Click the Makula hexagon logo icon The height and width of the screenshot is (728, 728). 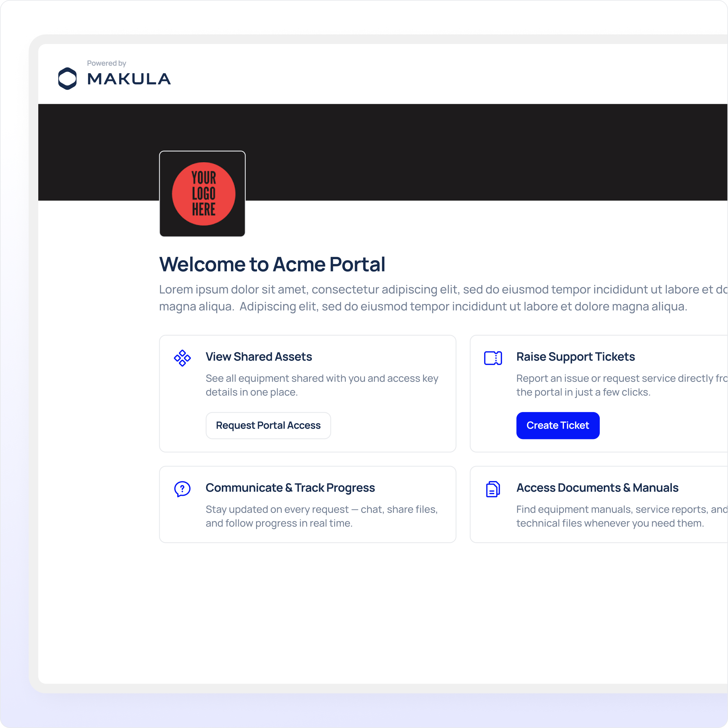pyautogui.click(x=67, y=78)
